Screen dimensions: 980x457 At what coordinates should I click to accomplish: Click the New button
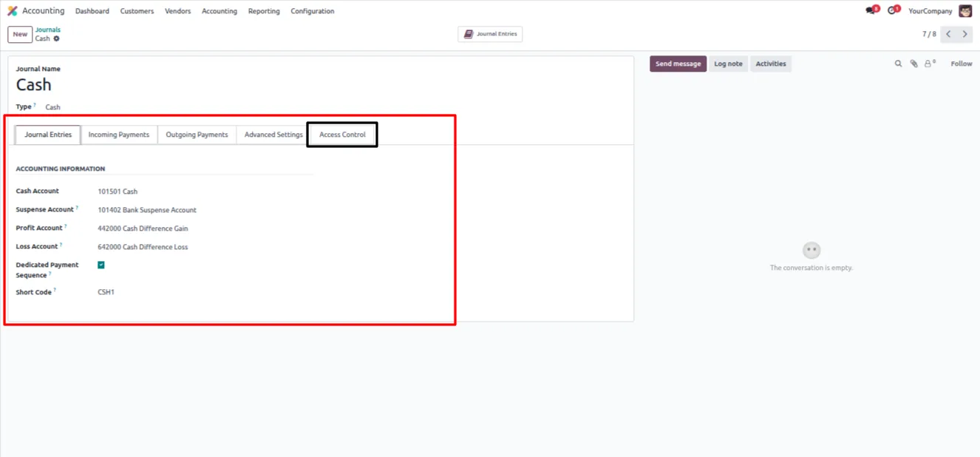20,34
